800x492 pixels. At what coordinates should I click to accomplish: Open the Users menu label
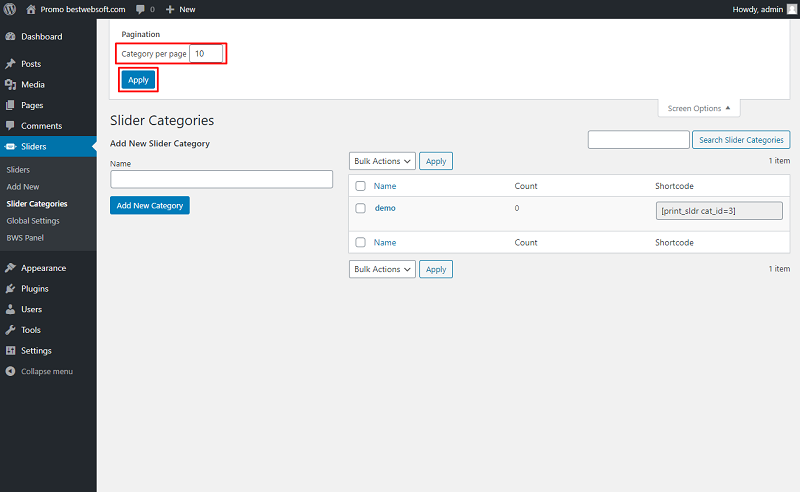[32, 309]
